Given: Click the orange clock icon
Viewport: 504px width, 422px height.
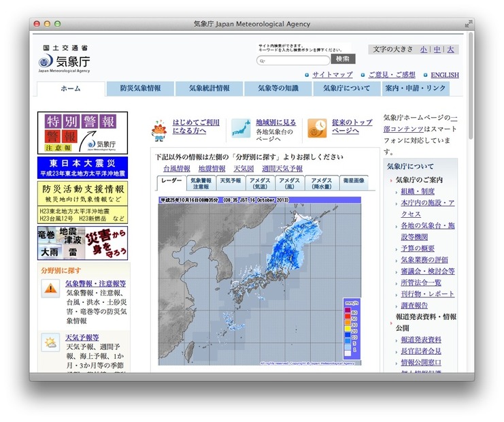Looking at the screenshot, I should tap(317, 129).
